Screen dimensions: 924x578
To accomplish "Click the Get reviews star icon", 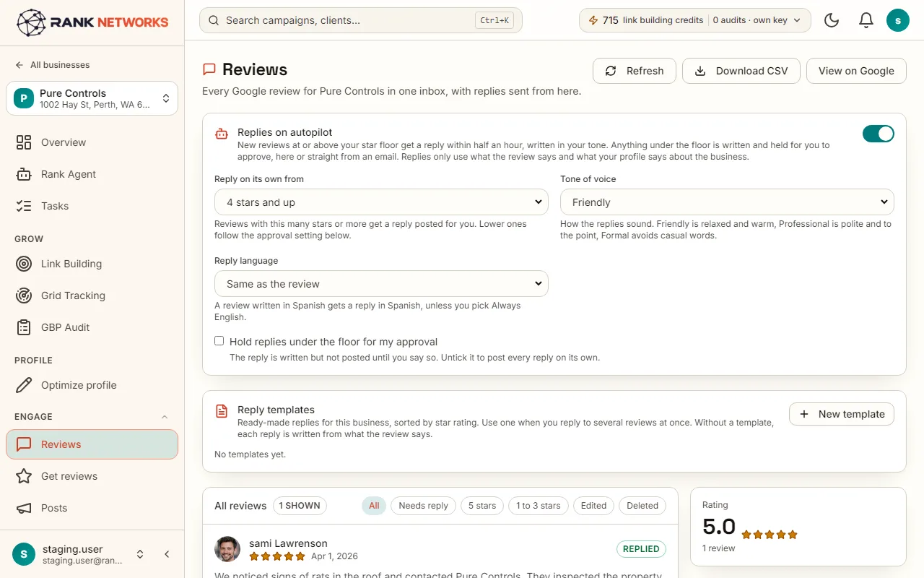I will pyautogui.click(x=24, y=476).
